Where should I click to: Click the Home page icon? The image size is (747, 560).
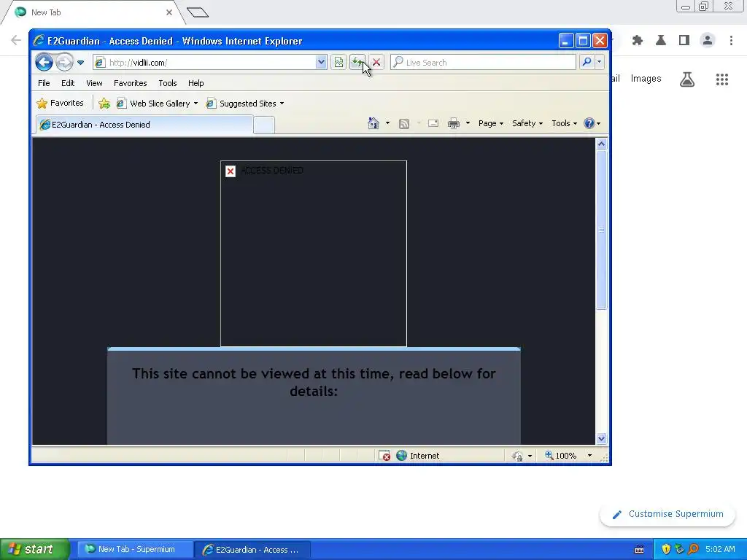pos(373,123)
